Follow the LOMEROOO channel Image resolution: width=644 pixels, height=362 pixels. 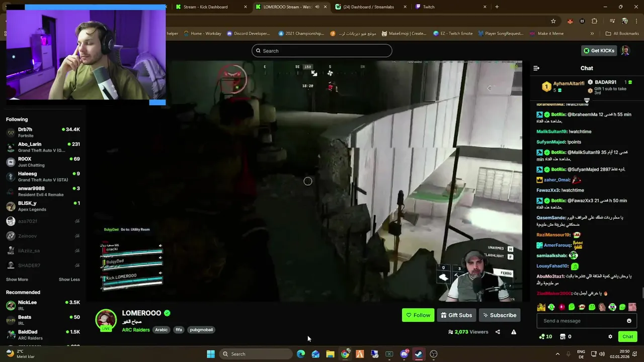coord(418,315)
